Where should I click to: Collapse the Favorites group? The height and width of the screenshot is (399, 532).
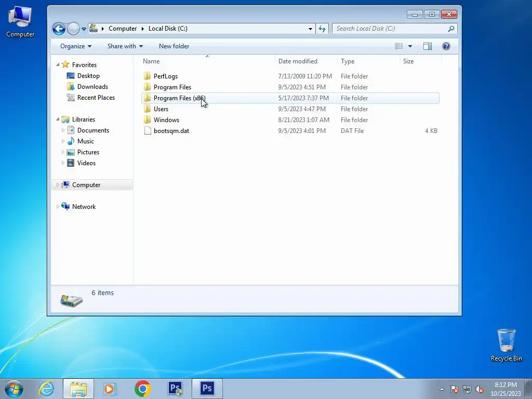pos(58,64)
